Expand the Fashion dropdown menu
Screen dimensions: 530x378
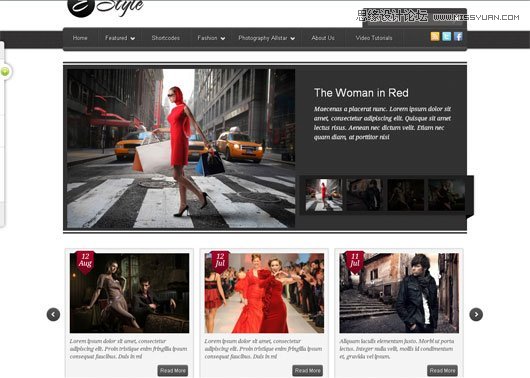point(211,38)
